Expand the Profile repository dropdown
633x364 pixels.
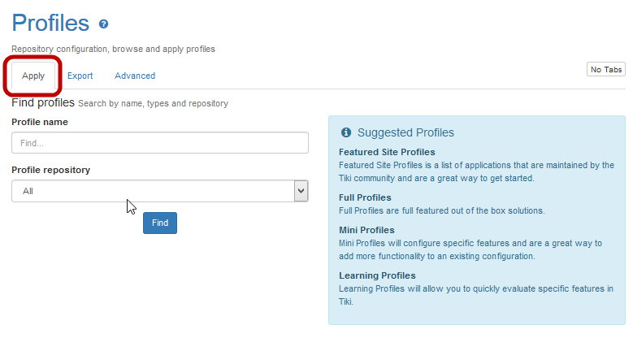click(160, 191)
